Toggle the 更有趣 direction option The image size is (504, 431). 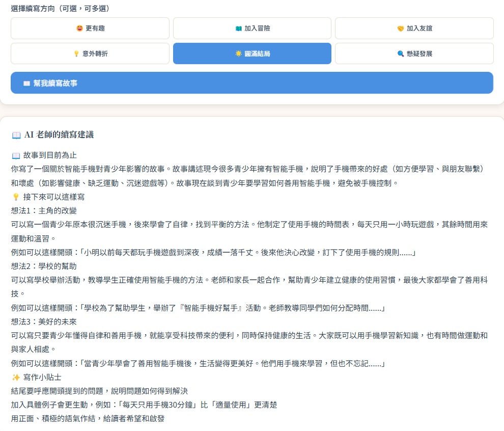[90, 29]
